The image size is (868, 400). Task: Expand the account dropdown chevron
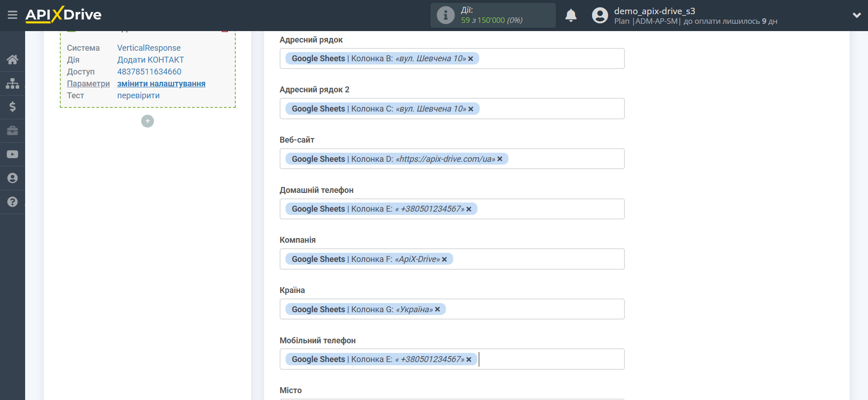tap(857, 15)
